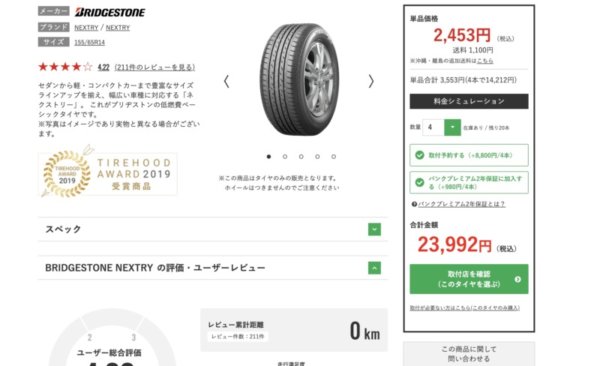The image size is (600, 366).
Task: Open the quantity dropdown arrow
Action: [452, 127]
